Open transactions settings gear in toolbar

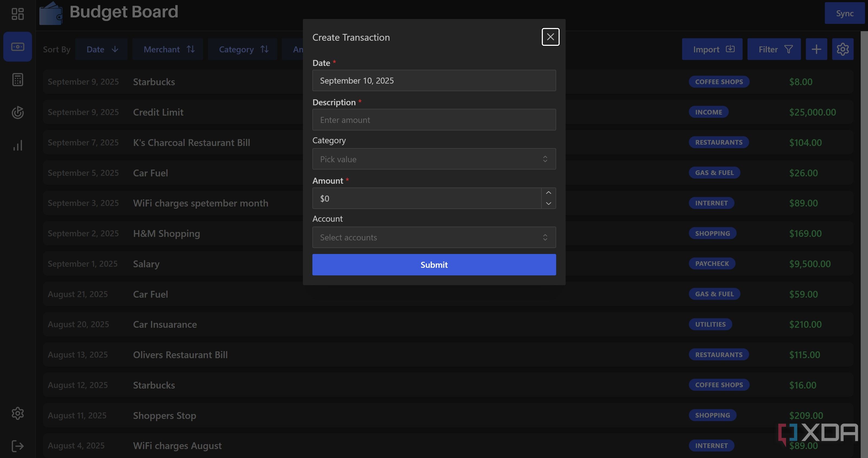coord(843,49)
